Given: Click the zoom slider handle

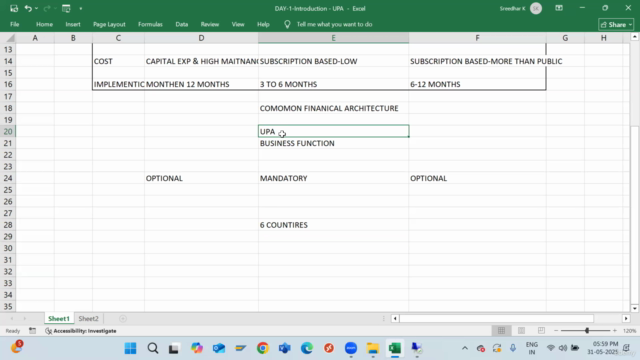Looking at the screenshot, I should click(x=587, y=331).
